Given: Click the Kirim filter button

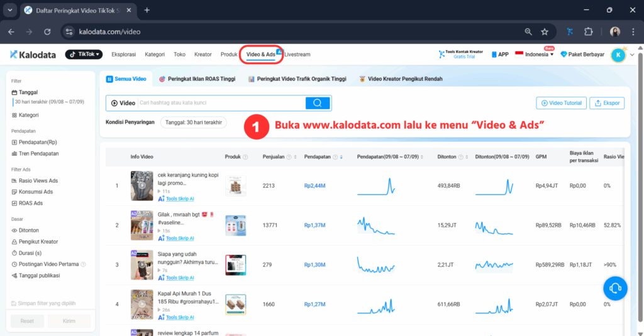Looking at the screenshot, I should [69, 321].
